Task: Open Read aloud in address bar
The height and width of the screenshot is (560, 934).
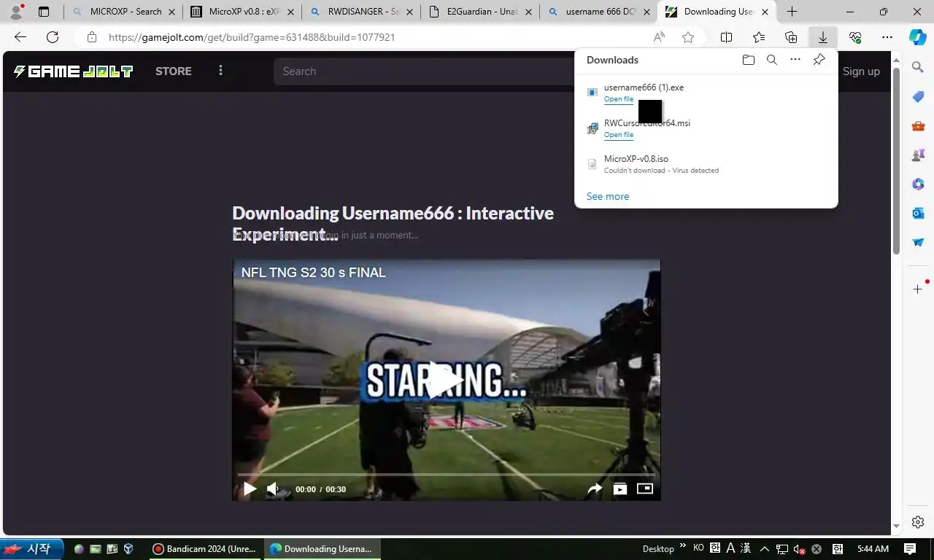Action: [659, 37]
